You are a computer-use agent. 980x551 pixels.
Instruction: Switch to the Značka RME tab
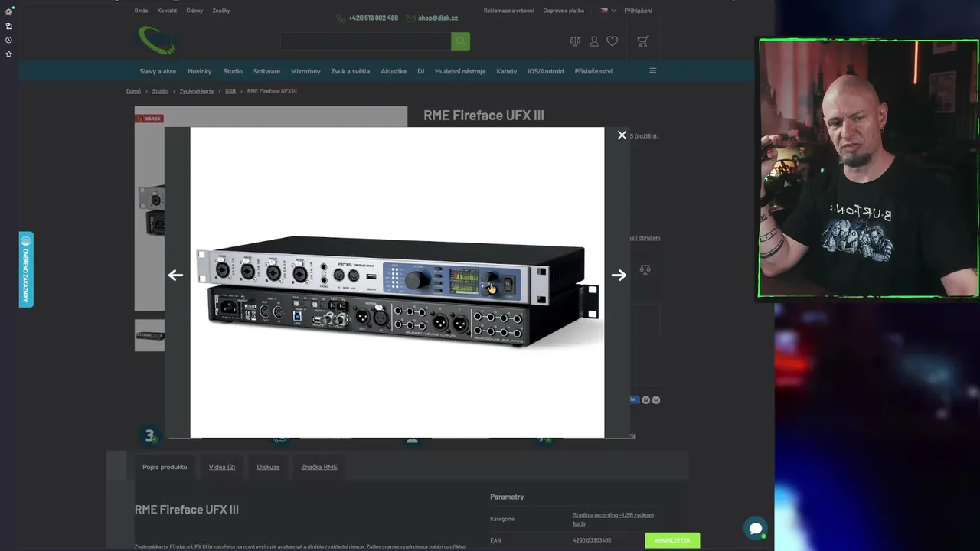point(319,467)
